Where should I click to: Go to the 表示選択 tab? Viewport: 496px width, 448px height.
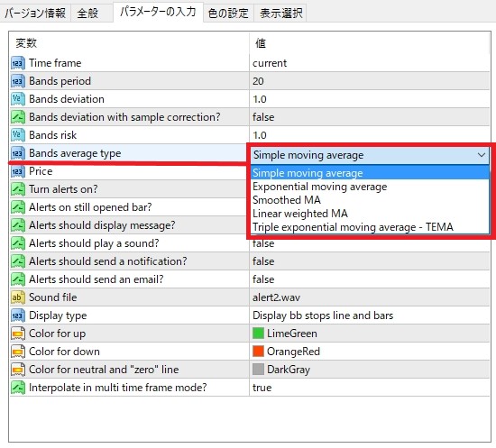click(280, 13)
